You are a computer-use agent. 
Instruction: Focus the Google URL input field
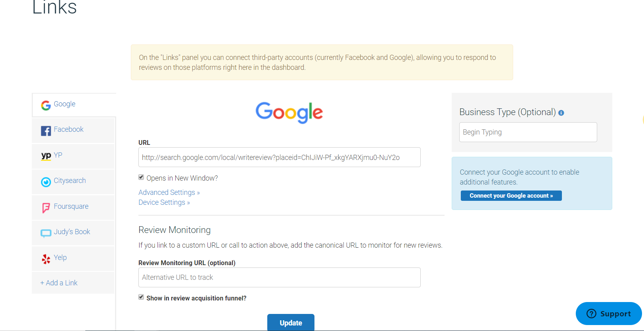point(279,157)
